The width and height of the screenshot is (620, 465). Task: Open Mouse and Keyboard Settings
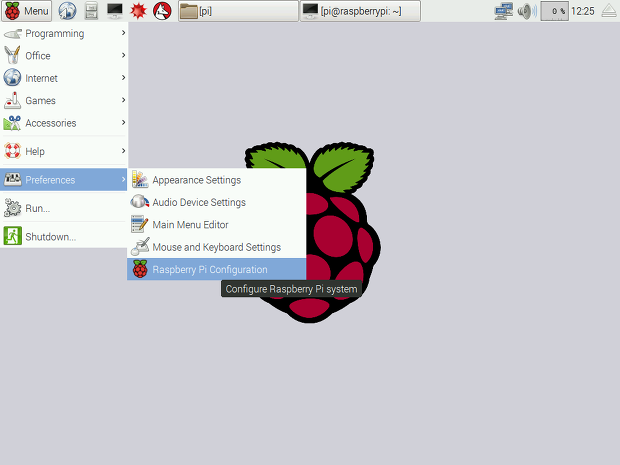click(217, 247)
